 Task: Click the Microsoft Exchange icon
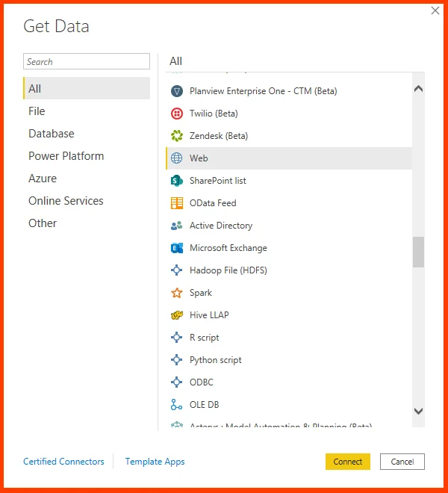tap(177, 248)
